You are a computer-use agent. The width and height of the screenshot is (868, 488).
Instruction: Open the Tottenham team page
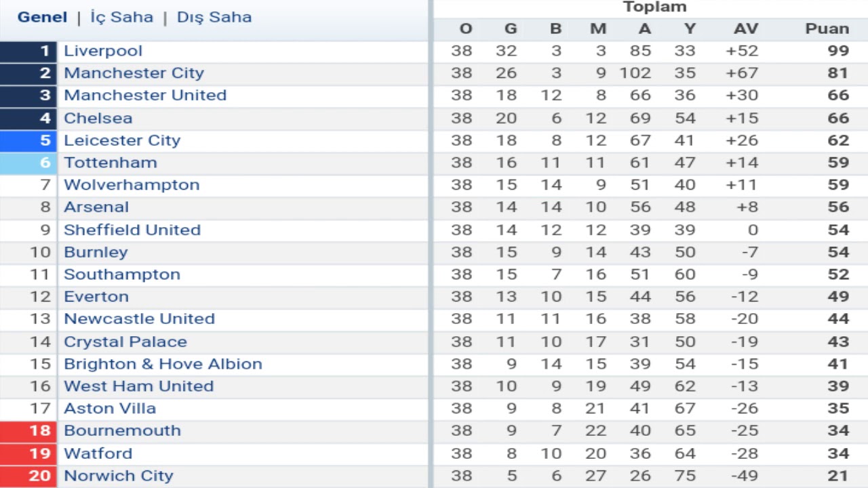pyautogui.click(x=111, y=163)
